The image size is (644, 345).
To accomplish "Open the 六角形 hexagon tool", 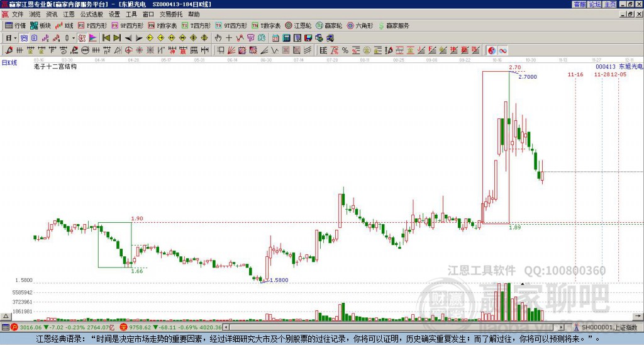I will tap(360, 25).
